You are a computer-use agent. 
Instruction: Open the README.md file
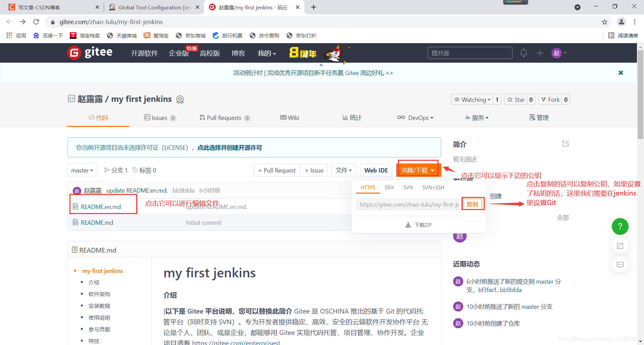tap(97, 223)
